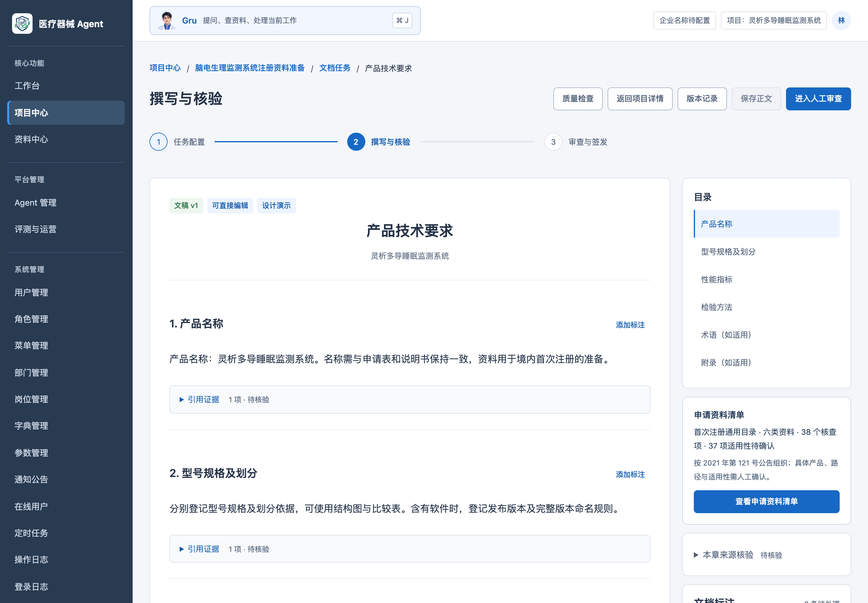Click the ⌘ J shortcut badge

click(402, 21)
